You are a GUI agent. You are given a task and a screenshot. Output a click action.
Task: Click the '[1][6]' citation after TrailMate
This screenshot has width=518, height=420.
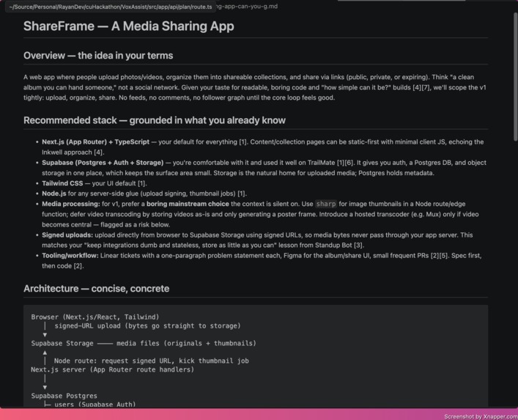click(x=345, y=163)
